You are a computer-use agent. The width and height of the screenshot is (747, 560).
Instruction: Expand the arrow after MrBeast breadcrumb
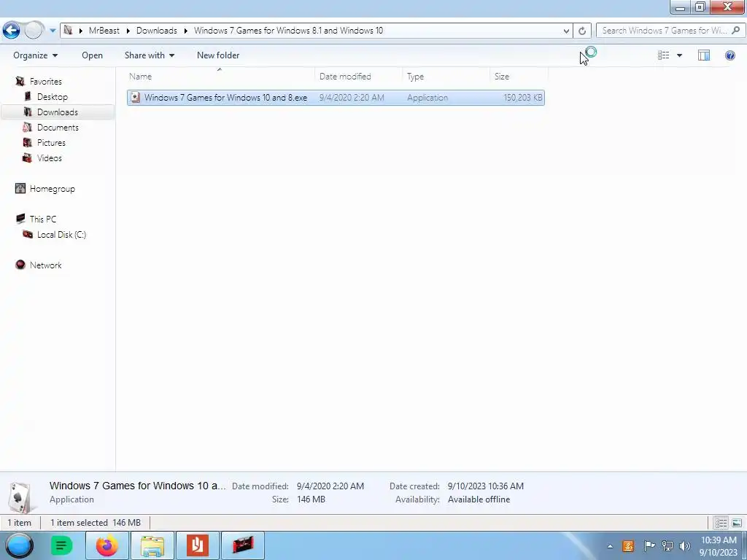pyautogui.click(x=128, y=31)
